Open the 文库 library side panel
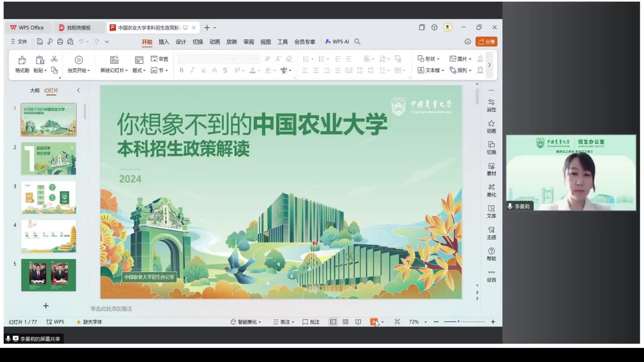 [x=491, y=212]
